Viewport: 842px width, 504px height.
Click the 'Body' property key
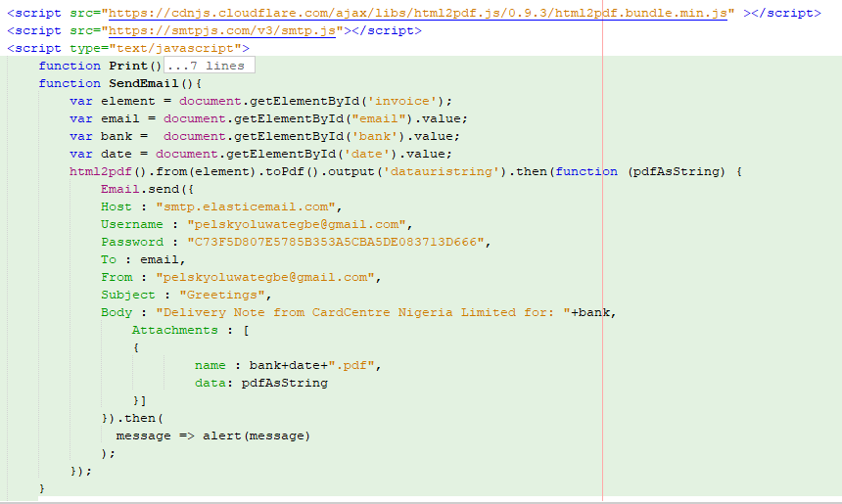pyautogui.click(x=116, y=312)
